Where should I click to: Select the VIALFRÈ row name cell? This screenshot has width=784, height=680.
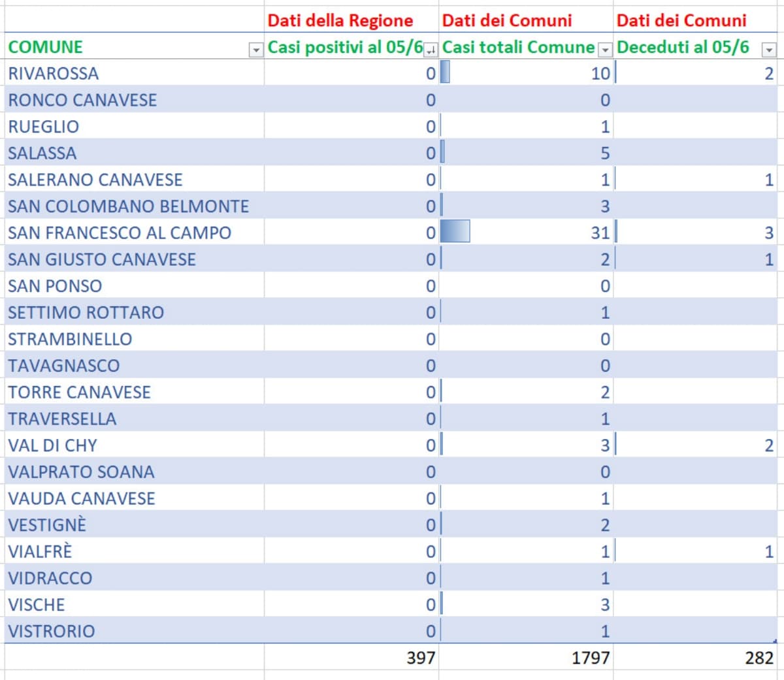coord(134,551)
